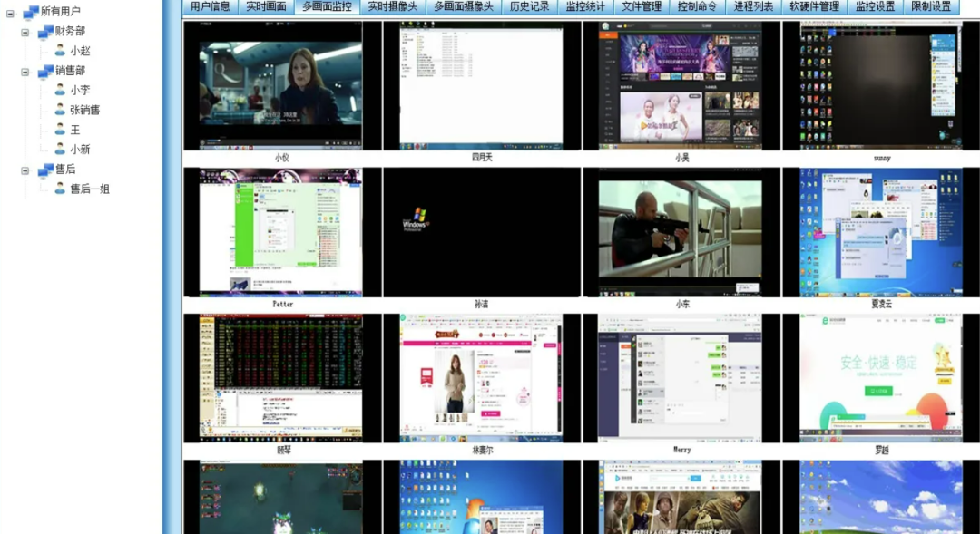Select user 小新 in the tree
Image resolution: width=980 pixels, height=534 pixels.
tap(80, 150)
